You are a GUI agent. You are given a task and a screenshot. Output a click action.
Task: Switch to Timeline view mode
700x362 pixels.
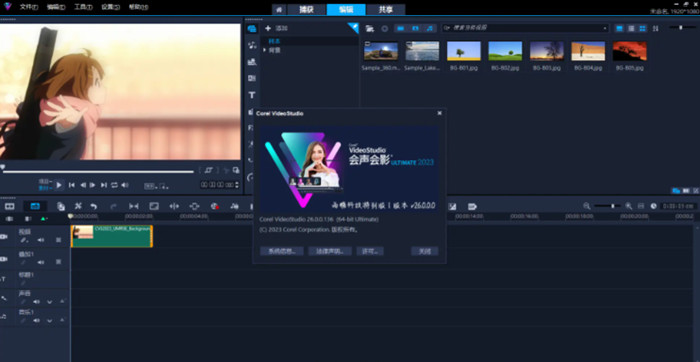(x=35, y=206)
